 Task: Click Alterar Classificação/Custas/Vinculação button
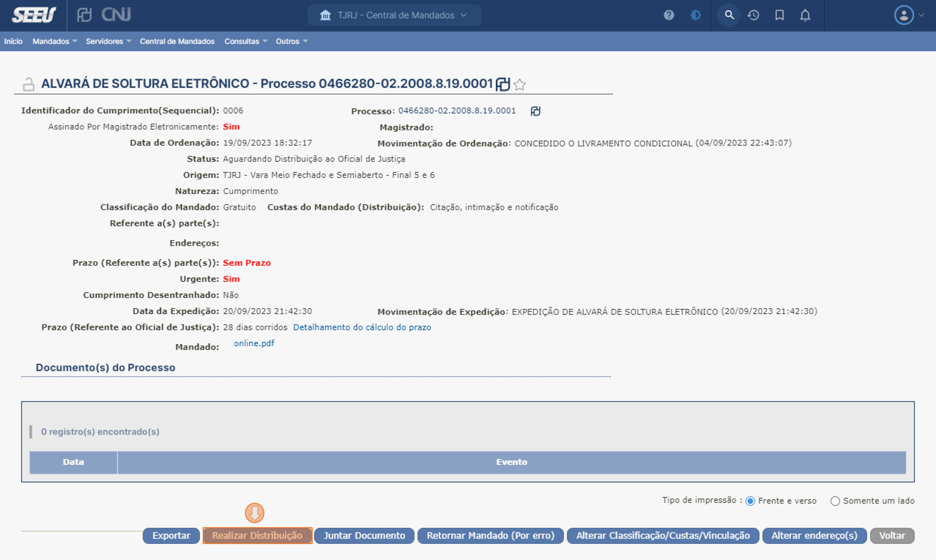tap(663, 536)
